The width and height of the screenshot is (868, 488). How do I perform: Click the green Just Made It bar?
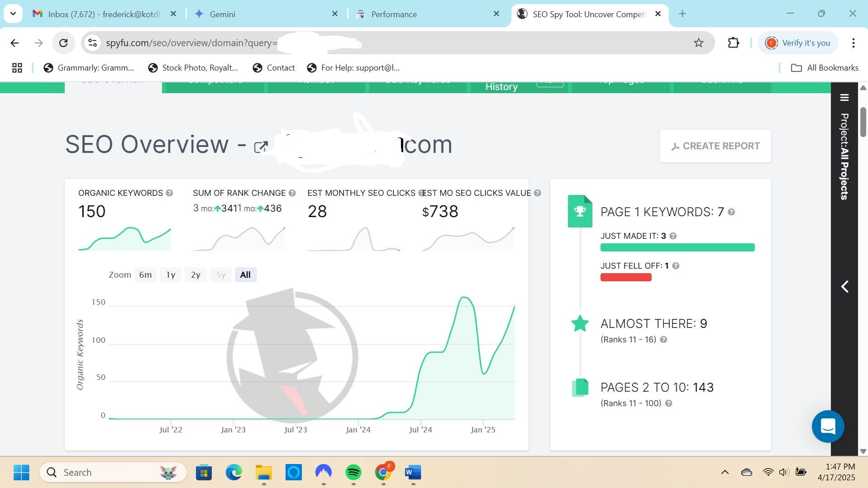tap(677, 247)
